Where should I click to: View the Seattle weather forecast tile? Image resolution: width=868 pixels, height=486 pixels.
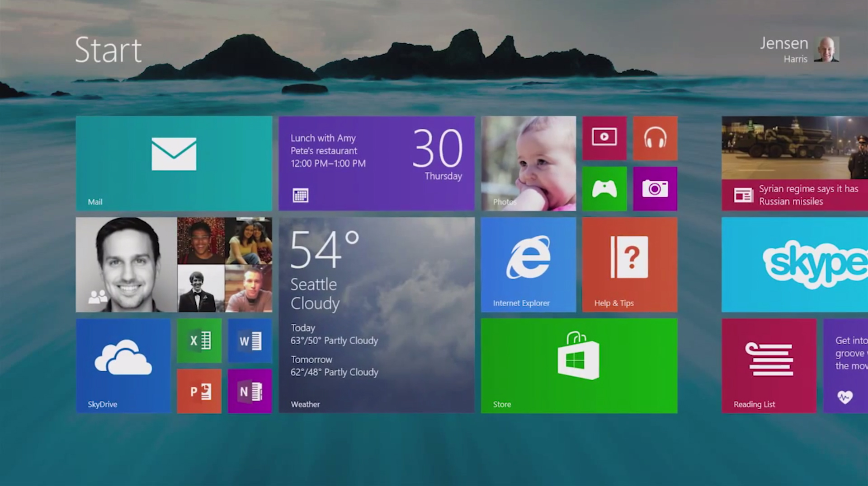point(377,315)
